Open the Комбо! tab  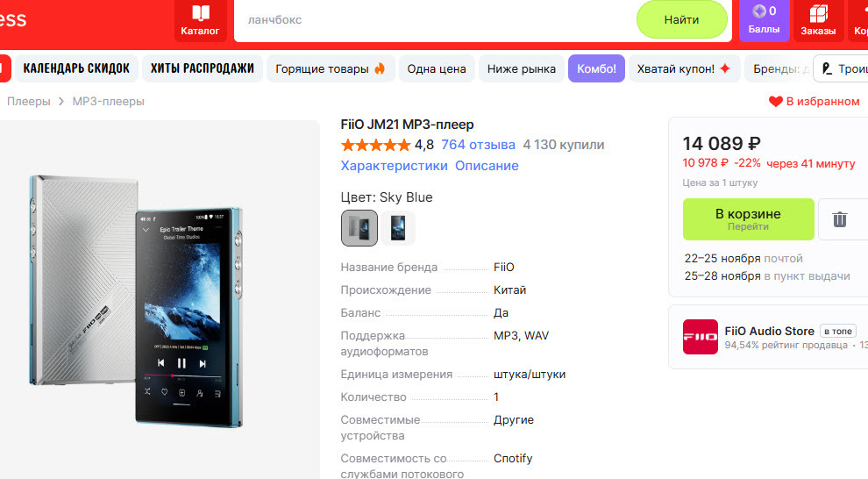tap(596, 68)
